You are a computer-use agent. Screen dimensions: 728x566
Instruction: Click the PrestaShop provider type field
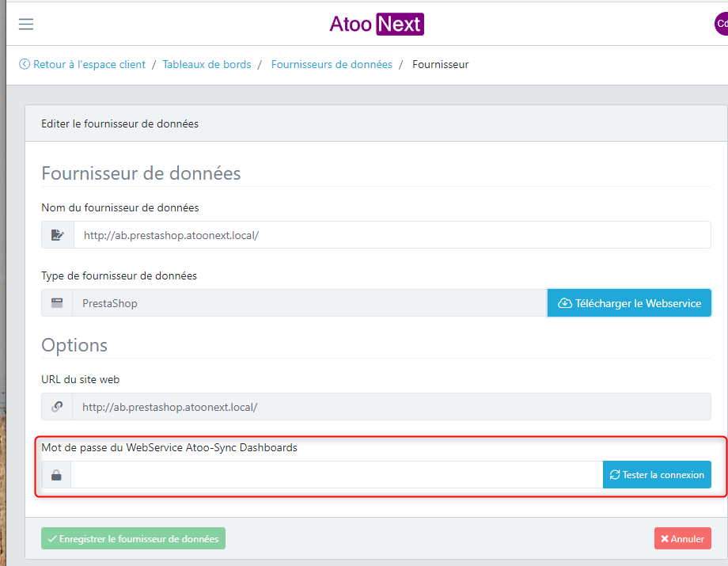coord(309,303)
